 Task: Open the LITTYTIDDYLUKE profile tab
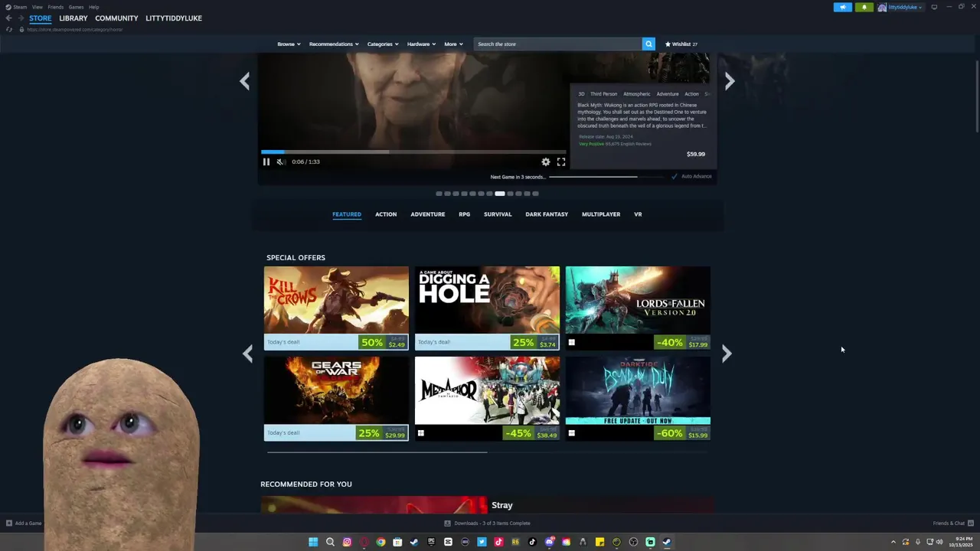pos(174,18)
